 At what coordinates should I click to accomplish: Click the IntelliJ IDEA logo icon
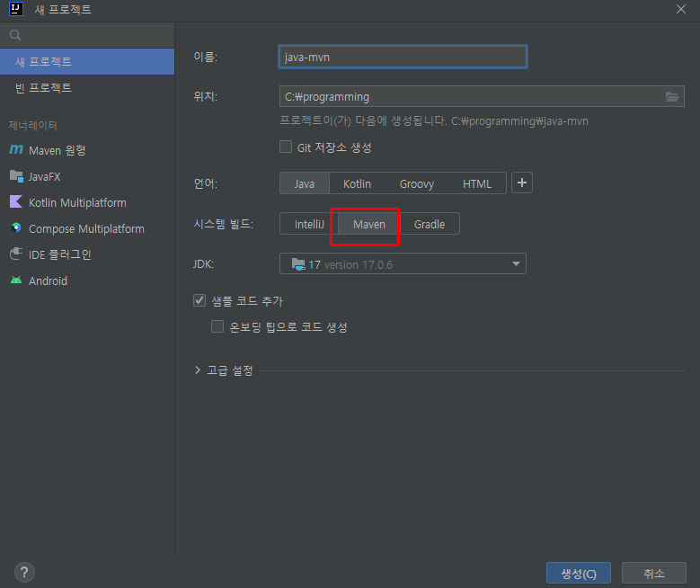click(15, 8)
